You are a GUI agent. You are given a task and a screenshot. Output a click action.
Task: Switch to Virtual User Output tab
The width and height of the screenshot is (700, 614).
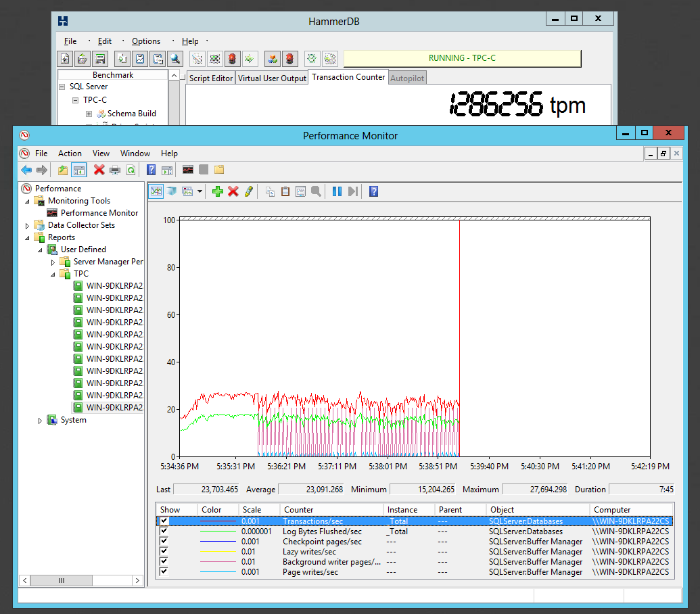click(x=272, y=78)
